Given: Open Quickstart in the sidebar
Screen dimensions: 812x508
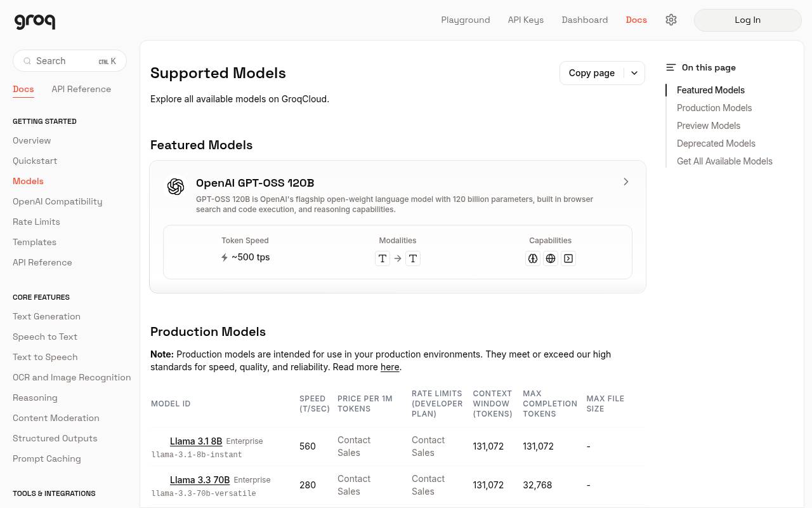Looking at the screenshot, I should pos(35,161).
